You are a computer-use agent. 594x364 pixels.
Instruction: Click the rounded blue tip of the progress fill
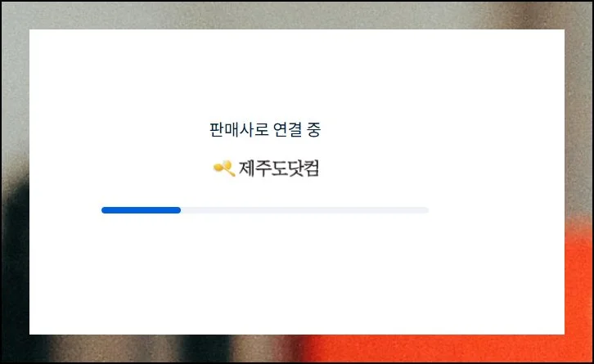point(178,210)
